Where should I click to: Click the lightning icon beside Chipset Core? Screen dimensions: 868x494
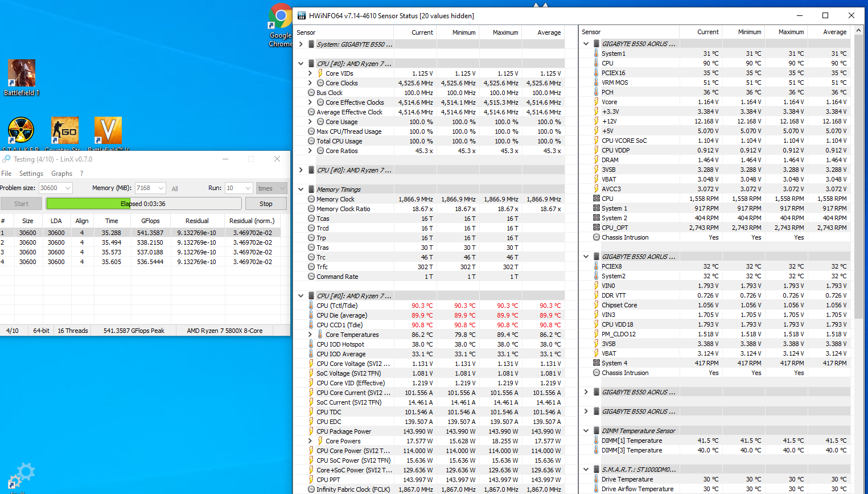coord(596,305)
